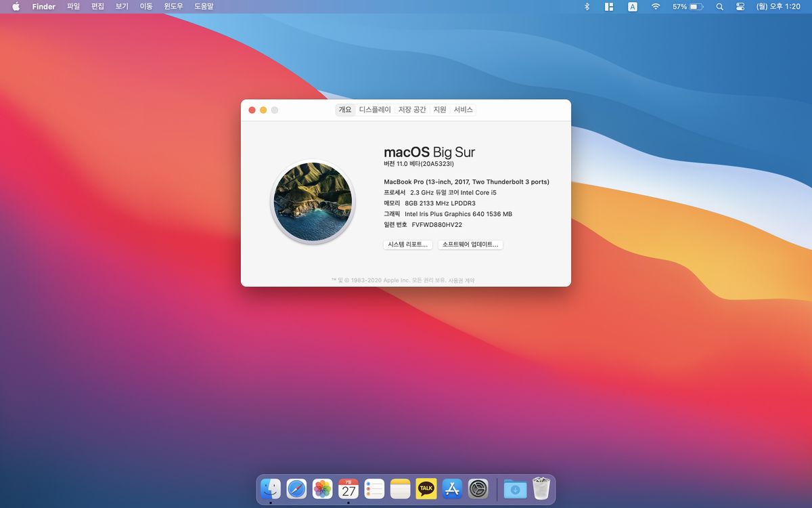Launch KakaoTalk from the Dock
This screenshot has width=812, height=508.
[x=426, y=488]
